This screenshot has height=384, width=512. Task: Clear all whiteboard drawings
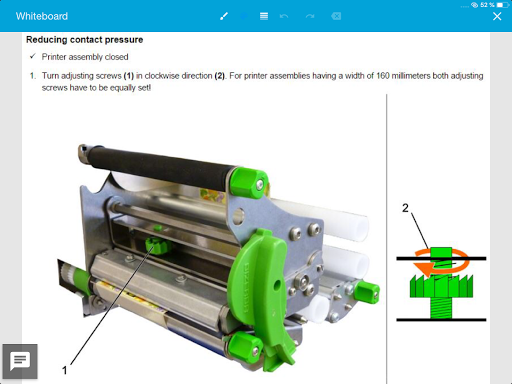click(x=336, y=16)
